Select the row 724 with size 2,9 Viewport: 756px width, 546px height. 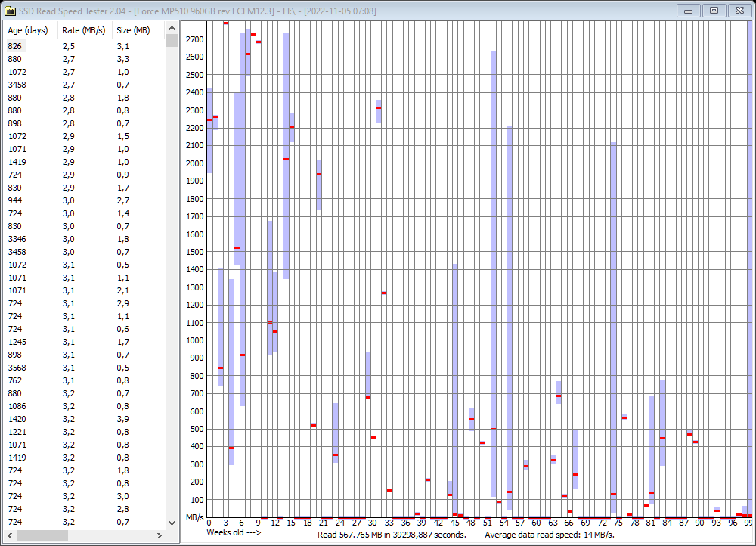pyautogui.click(x=85, y=303)
